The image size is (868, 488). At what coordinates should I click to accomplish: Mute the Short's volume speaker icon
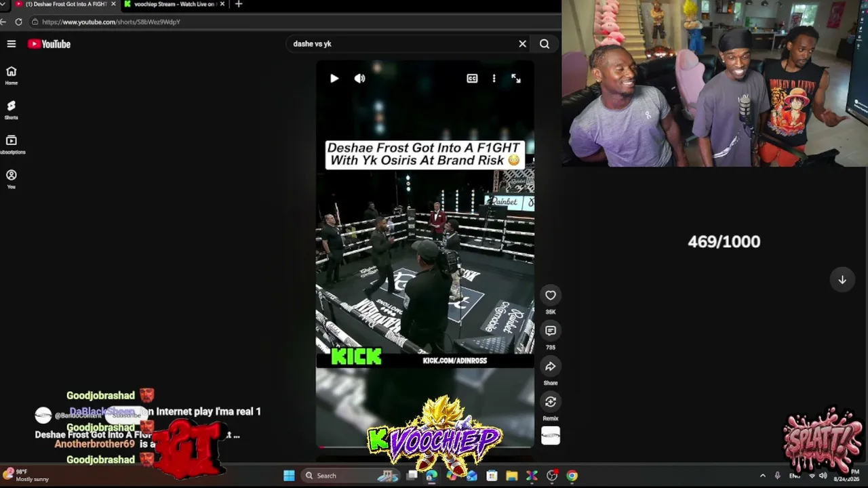pyautogui.click(x=359, y=79)
